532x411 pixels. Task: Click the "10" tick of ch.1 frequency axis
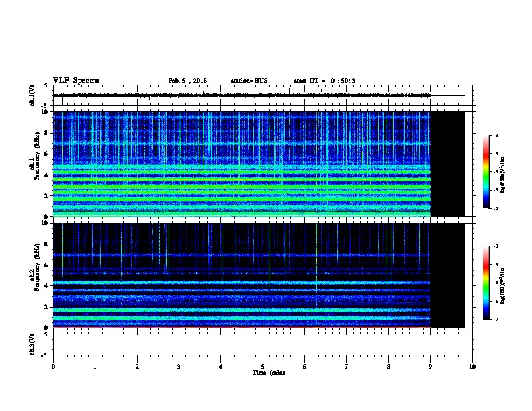pos(46,112)
